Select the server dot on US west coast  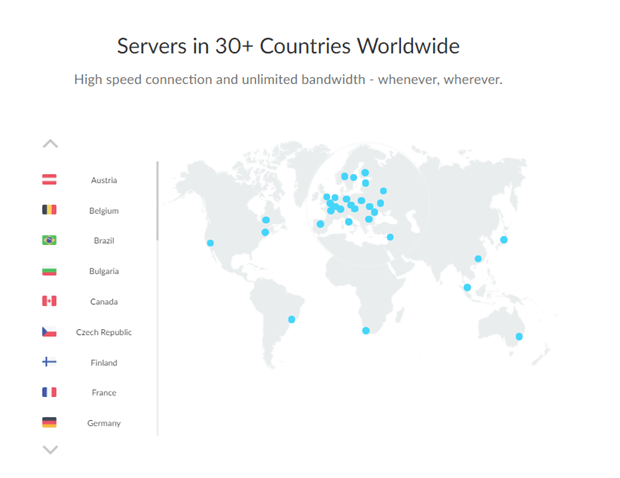pyautogui.click(x=210, y=243)
